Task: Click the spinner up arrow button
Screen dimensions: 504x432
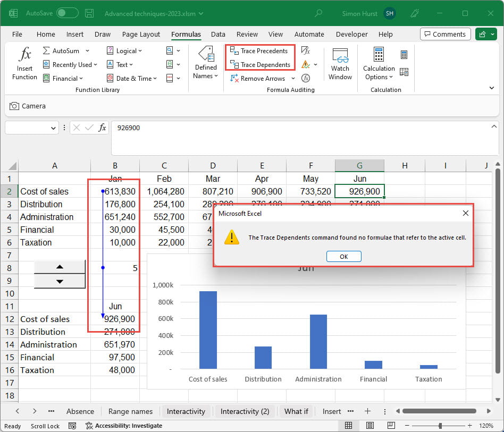Action: (60, 267)
